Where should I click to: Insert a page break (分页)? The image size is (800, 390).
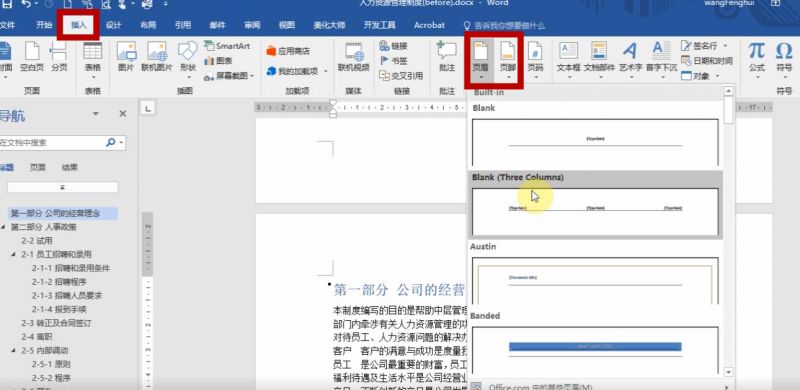point(59,57)
